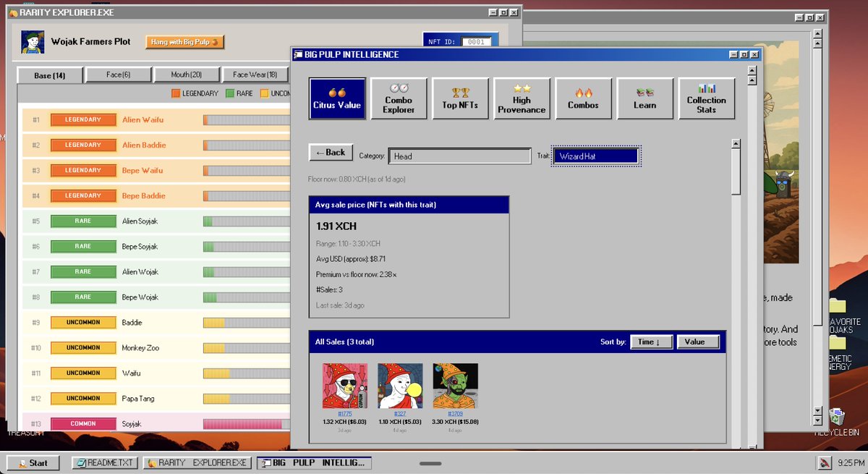Select the Bepe Wojak trait row
Screen dimensions: 868x474
coord(156,297)
